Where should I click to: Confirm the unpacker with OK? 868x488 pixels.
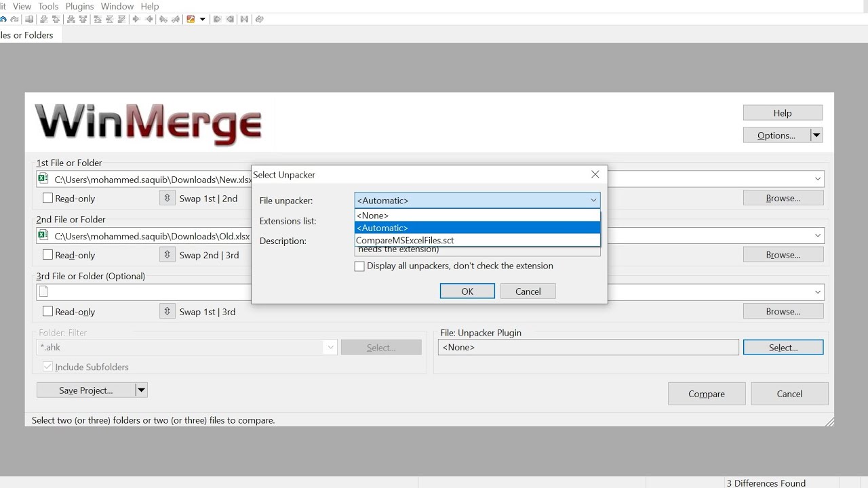(x=467, y=291)
